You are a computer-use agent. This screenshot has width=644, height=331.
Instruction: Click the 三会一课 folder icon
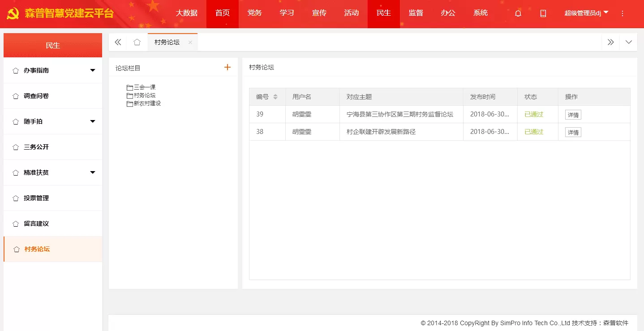130,88
